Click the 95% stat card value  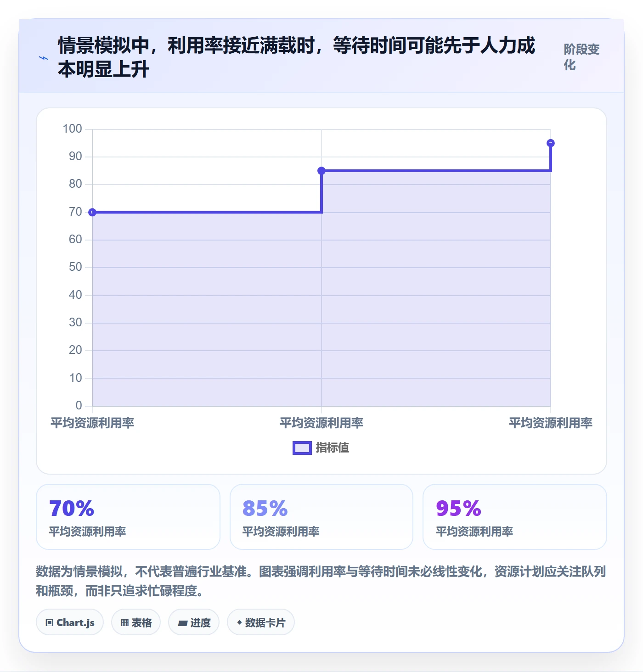click(x=458, y=509)
